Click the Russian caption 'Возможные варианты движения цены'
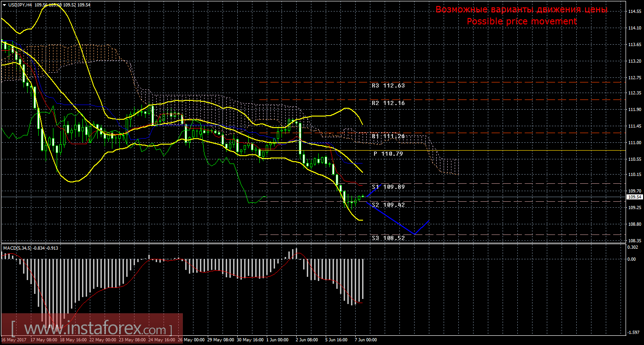Screen dimensions: 644x345 (x=521, y=10)
